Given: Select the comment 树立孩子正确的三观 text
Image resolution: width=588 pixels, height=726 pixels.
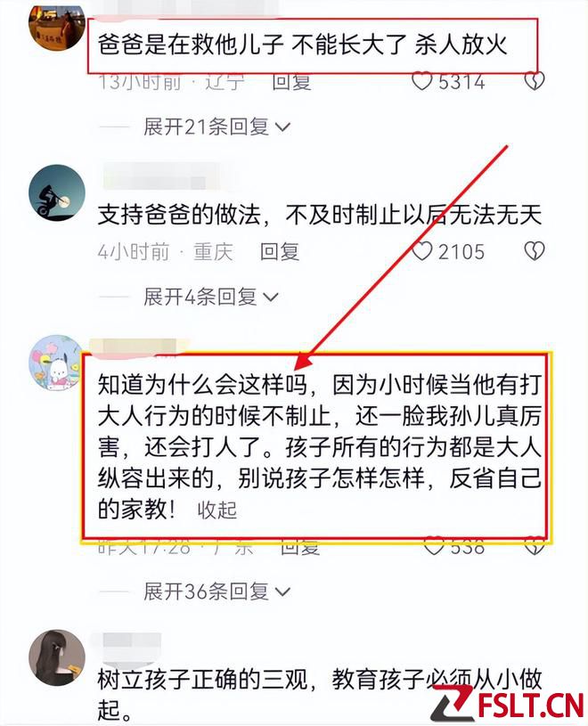Looking at the screenshot, I should coord(320,694).
